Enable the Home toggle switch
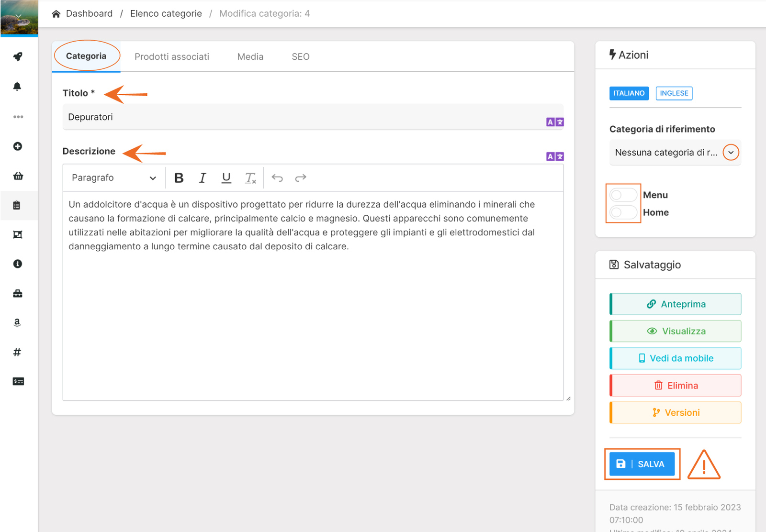 click(623, 212)
